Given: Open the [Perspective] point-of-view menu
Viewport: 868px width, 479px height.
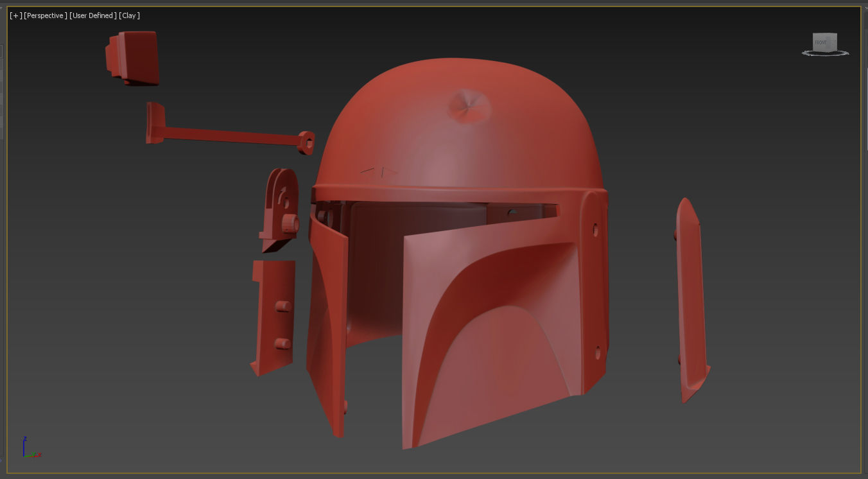Looking at the screenshot, I should tap(45, 15).
